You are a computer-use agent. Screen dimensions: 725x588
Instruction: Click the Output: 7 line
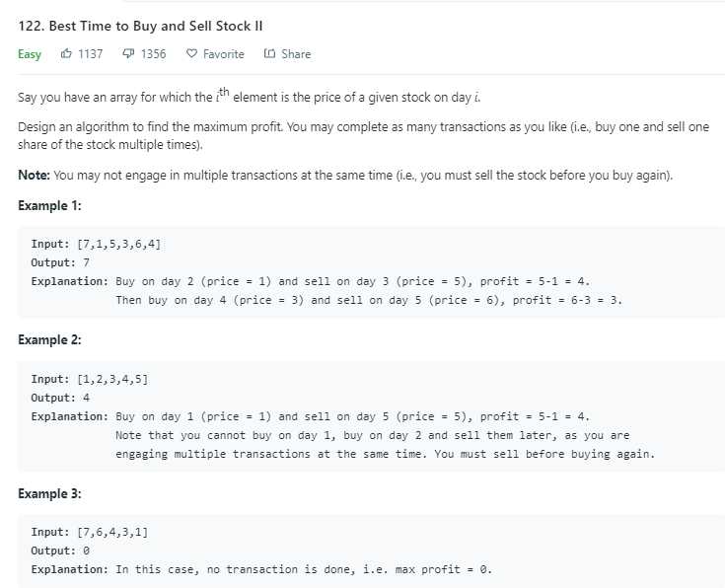(x=60, y=262)
